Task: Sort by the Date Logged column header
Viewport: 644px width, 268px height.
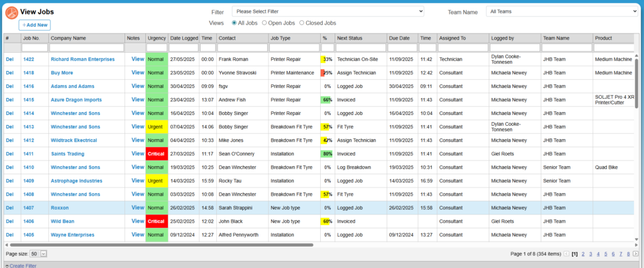Action: [x=184, y=38]
